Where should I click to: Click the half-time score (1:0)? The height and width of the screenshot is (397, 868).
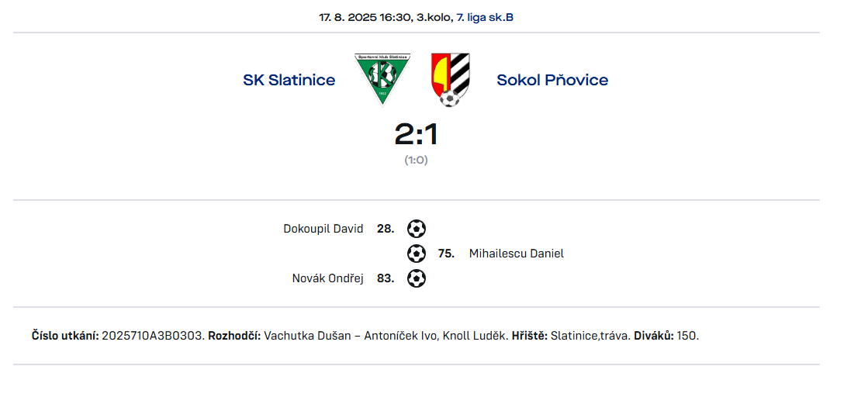coord(417,160)
